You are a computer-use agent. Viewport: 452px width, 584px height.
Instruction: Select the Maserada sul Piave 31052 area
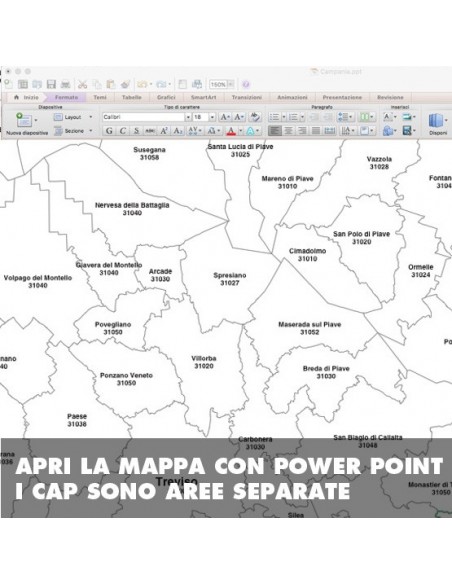click(309, 328)
